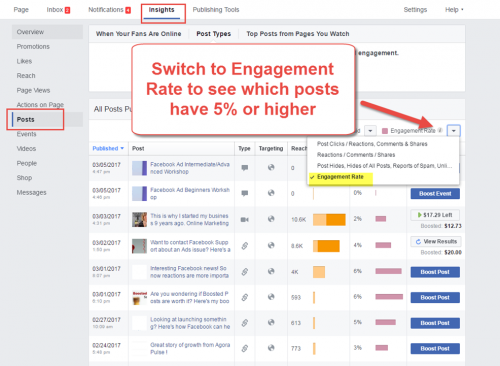This screenshot has width=500, height=366.
Task: Open post Want to contact Facebook Support
Action: click(190, 246)
